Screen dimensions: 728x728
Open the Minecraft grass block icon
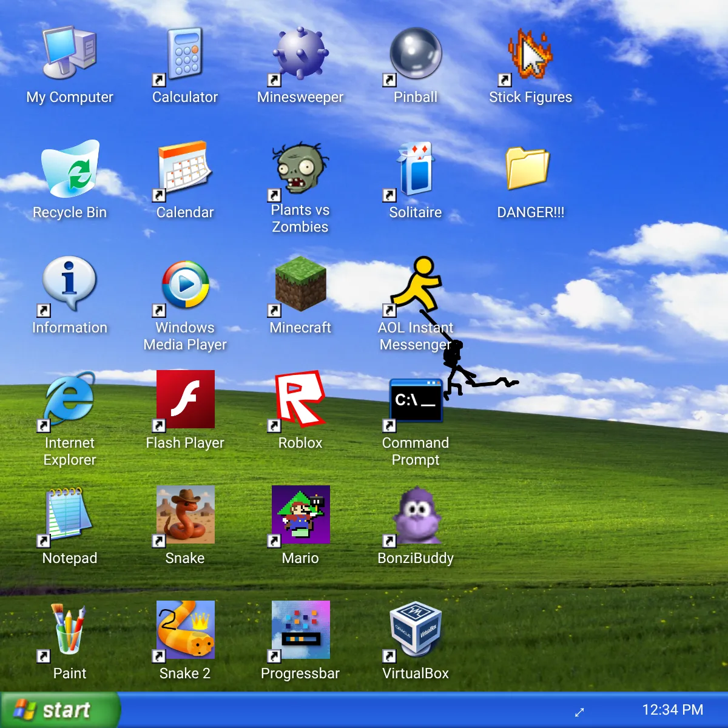tap(300, 284)
